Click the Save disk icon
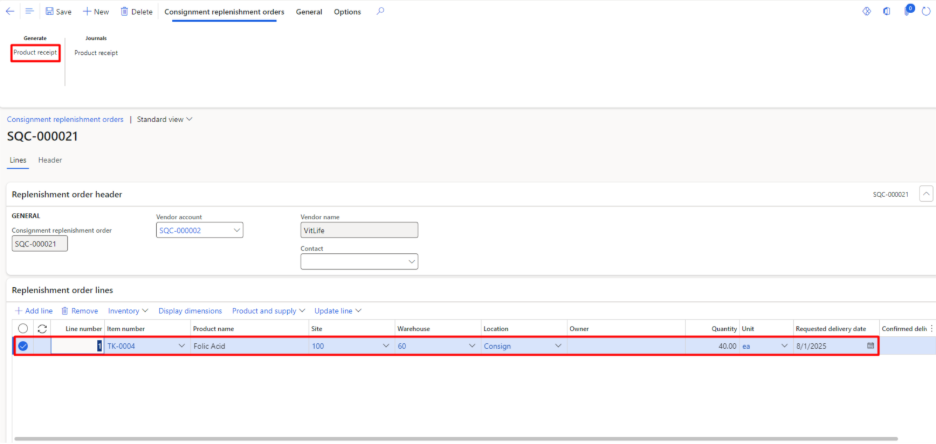This screenshot has width=936, height=444. pyautogui.click(x=50, y=12)
